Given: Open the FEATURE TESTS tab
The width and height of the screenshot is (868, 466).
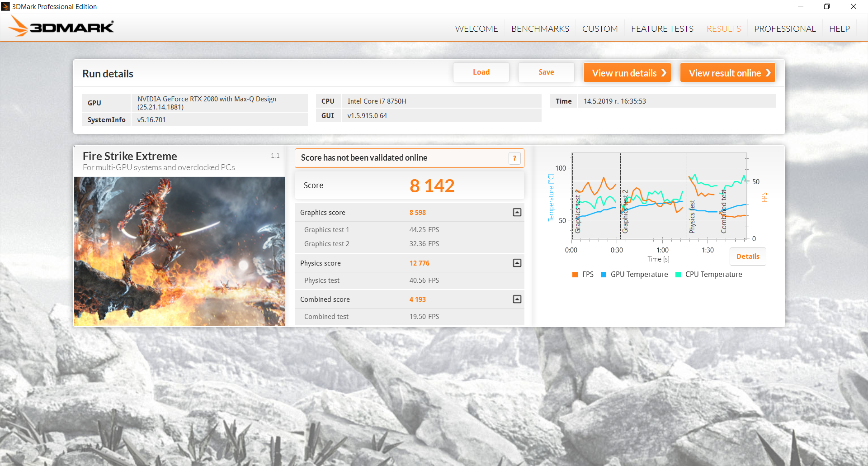Looking at the screenshot, I should [x=662, y=29].
